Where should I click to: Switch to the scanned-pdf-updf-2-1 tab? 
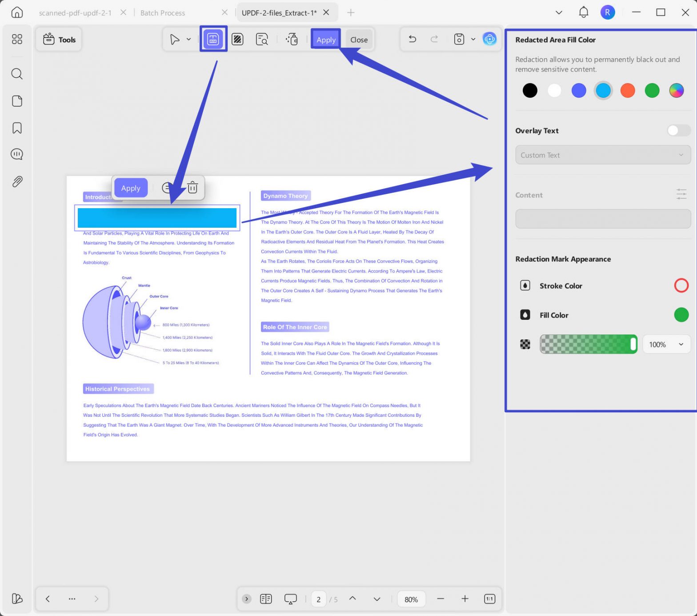pyautogui.click(x=75, y=13)
